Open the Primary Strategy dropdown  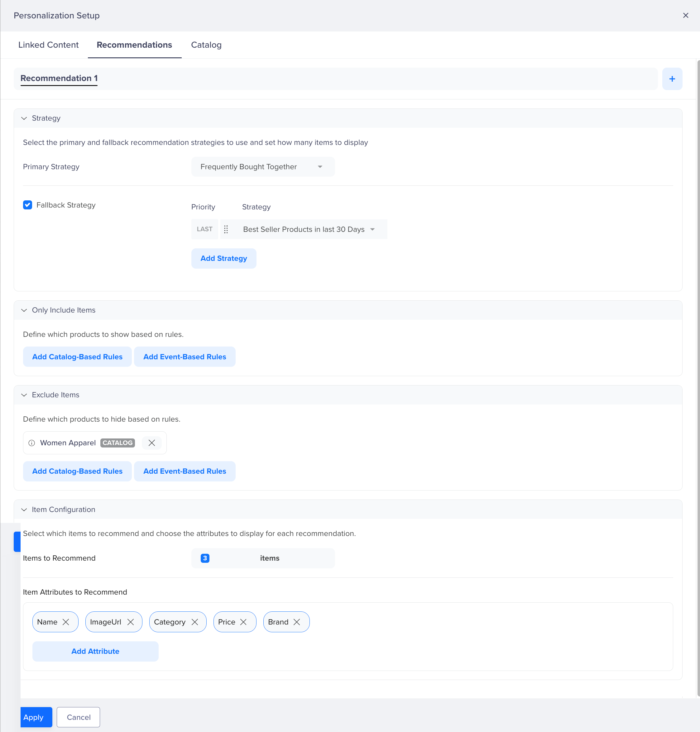point(263,167)
